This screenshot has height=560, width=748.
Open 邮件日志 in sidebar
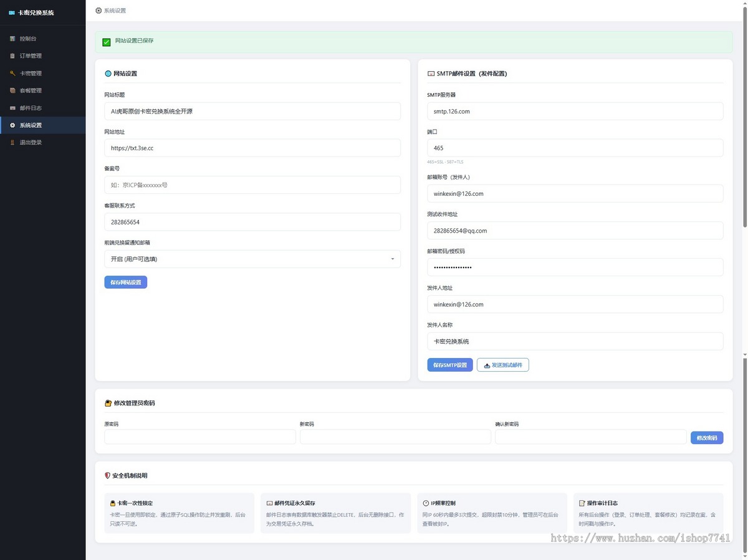pos(42,108)
